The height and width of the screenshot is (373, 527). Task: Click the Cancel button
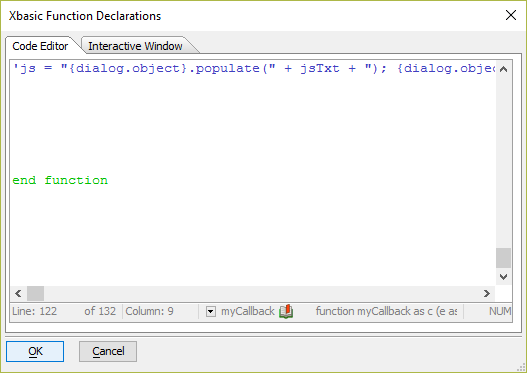[108, 351]
